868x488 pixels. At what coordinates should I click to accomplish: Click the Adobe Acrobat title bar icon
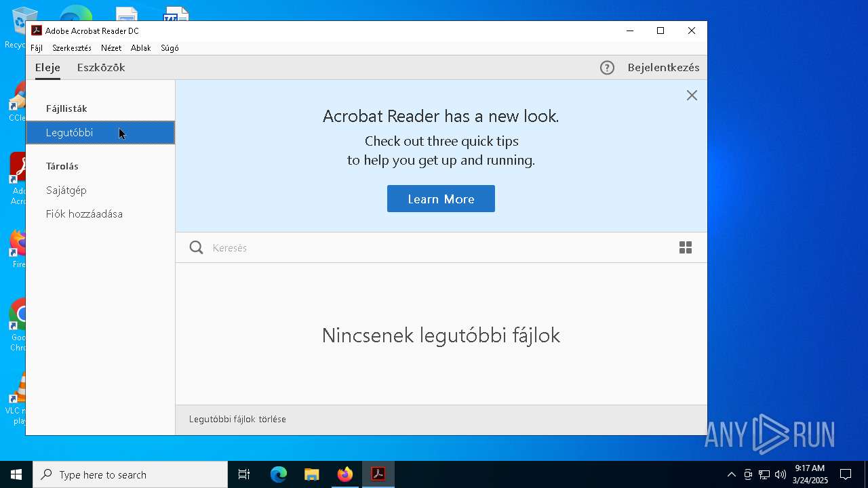[x=37, y=30]
